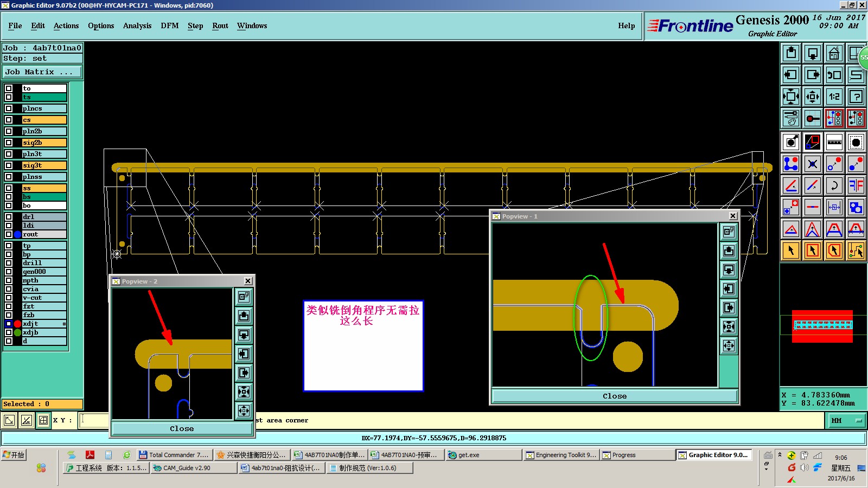Click the mirror F icon
The height and width of the screenshot is (488, 868).
(856, 185)
